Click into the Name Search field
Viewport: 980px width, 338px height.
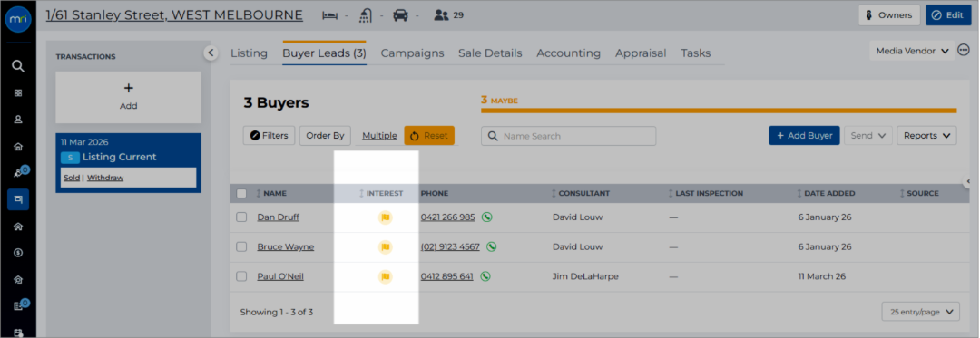569,135
